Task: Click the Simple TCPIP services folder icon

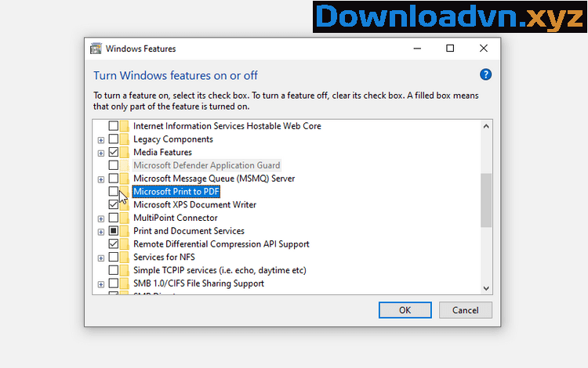Action: pos(125,270)
